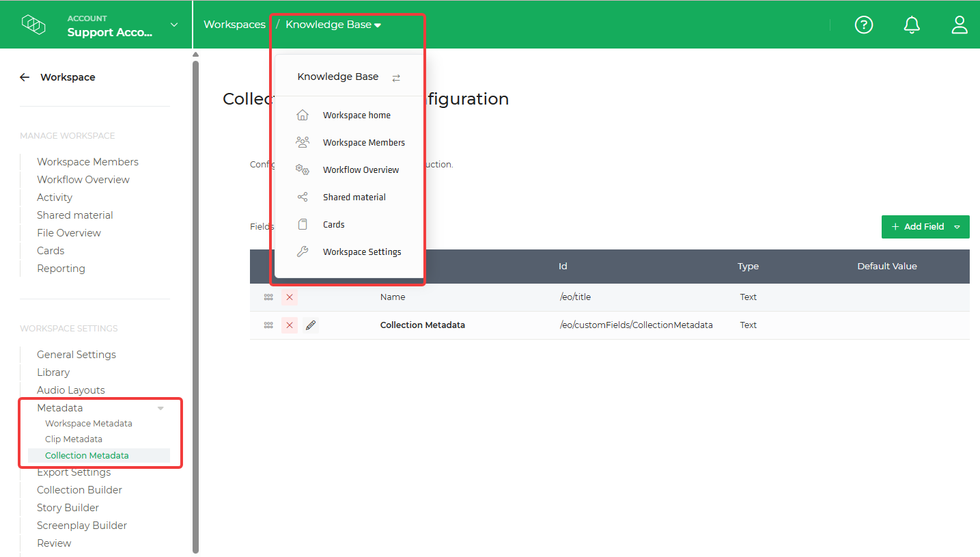This screenshot has width=980, height=557.
Task: Delete the Collection Metadata field row
Action: point(290,325)
